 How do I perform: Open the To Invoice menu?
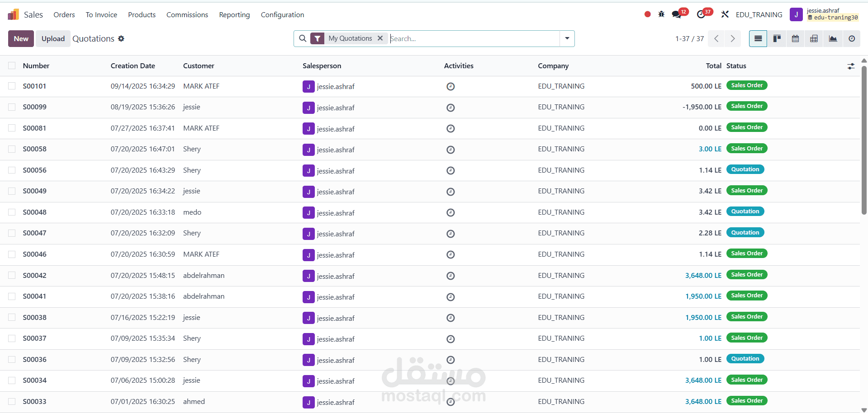[x=101, y=14]
